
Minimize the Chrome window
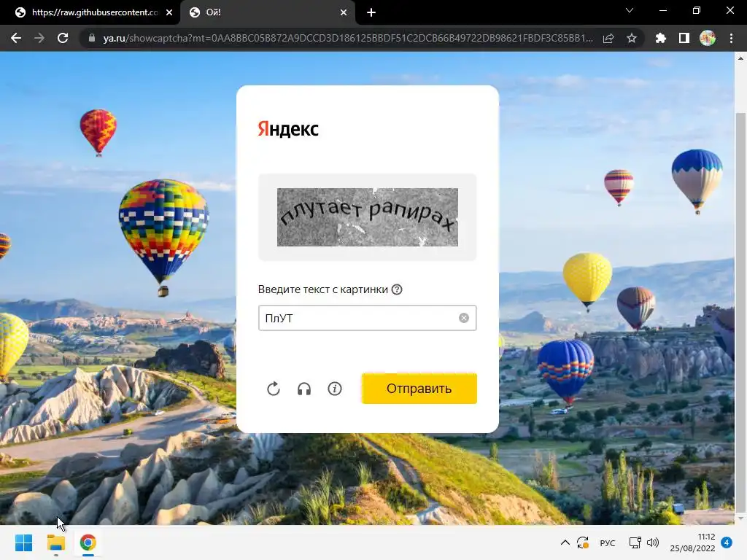[x=662, y=10]
